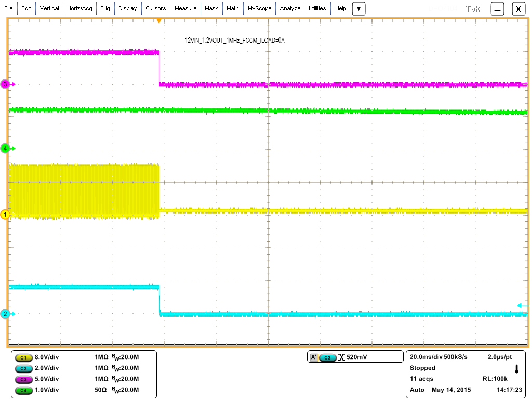Viewport: 532px width, 399px height.
Task: Select the yellow channel 1 waveform marker
Action: tap(5, 213)
